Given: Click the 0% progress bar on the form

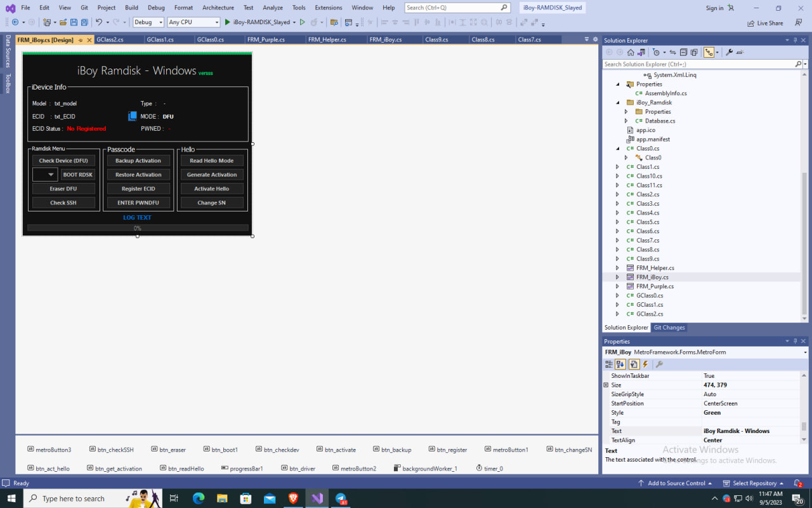Looking at the screenshot, I should pyautogui.click(x=138, y=228).
